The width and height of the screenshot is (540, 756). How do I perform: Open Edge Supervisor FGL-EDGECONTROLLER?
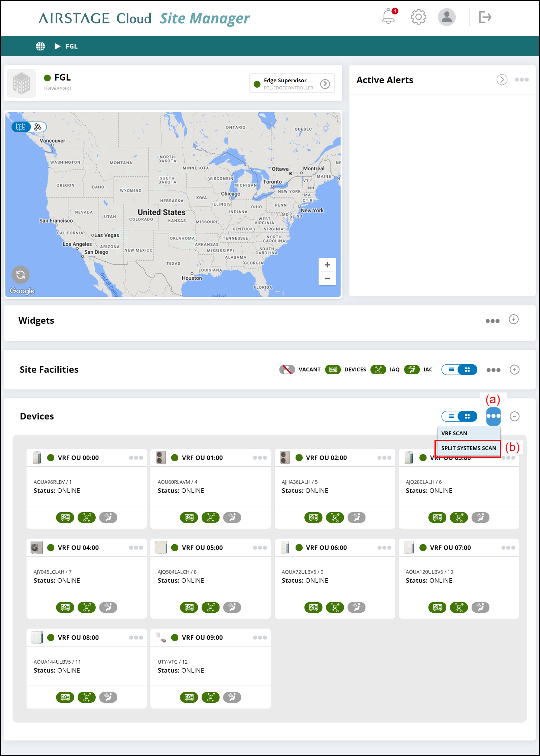[292, 84]
